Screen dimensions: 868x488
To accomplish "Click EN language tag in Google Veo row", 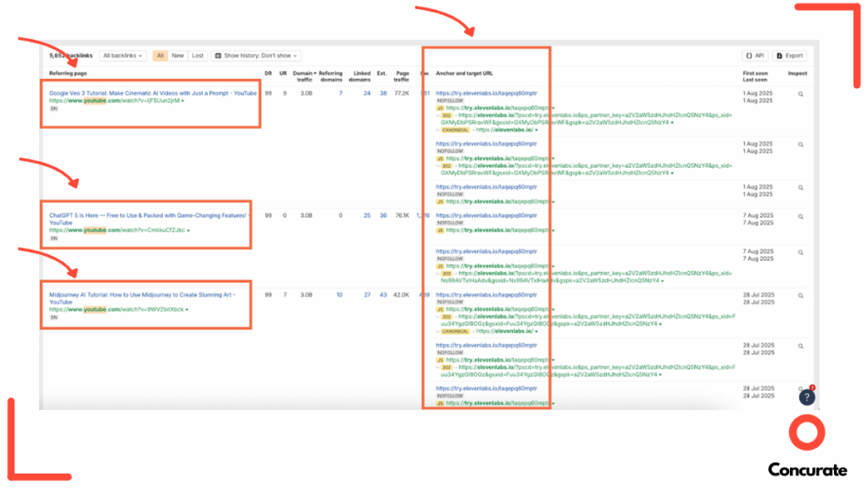I will [x=53, y=109].
